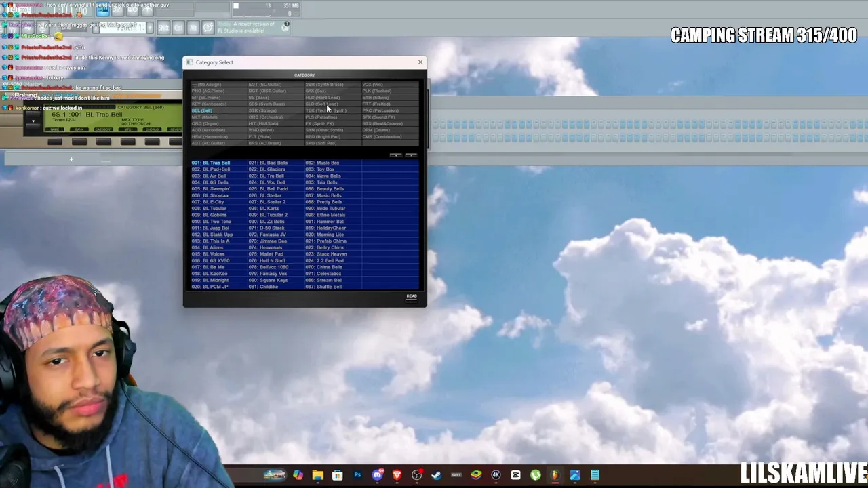Switch to FL Studio in the taskbar
This screenshot has height=488, width=868.
tap(555, 475)
